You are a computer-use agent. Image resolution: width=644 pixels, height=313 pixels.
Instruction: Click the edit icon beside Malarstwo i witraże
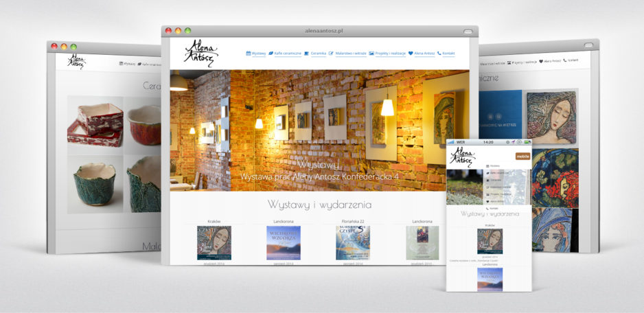(332, 53)
